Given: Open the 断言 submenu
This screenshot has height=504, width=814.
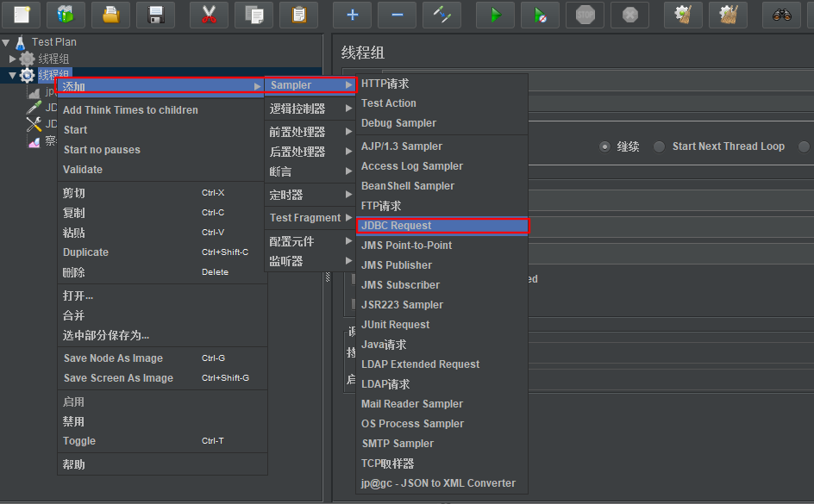Looking at the screenshot, I should pyautogui.click(x=310, y=171).
